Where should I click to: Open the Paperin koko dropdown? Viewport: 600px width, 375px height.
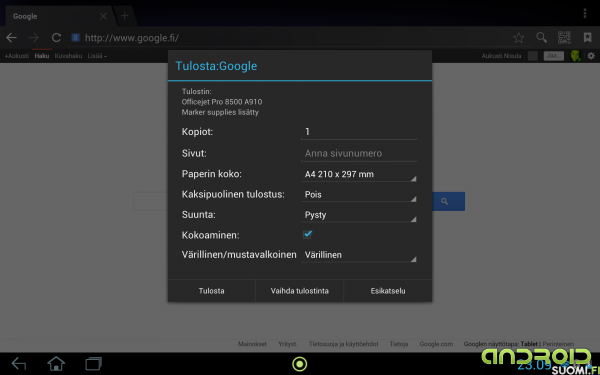(359, 174)
